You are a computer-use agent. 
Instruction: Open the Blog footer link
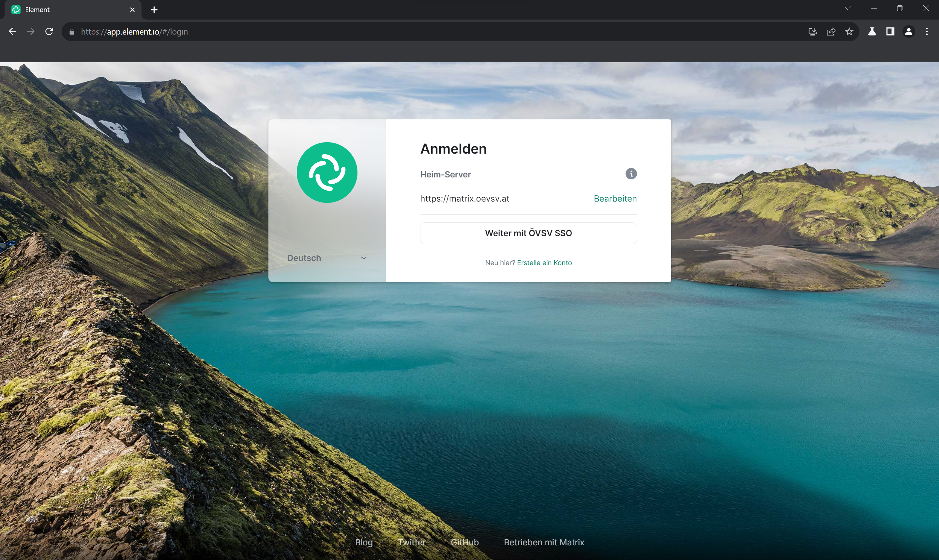(364, 542)
